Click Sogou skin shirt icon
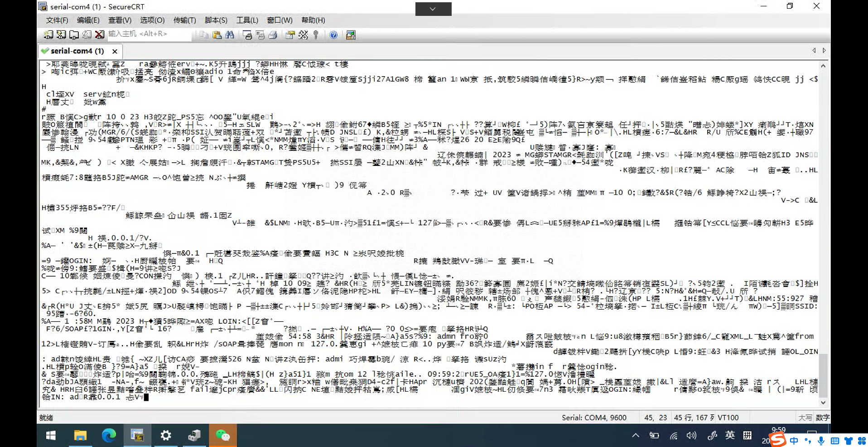868x447 pixels. 849,441
